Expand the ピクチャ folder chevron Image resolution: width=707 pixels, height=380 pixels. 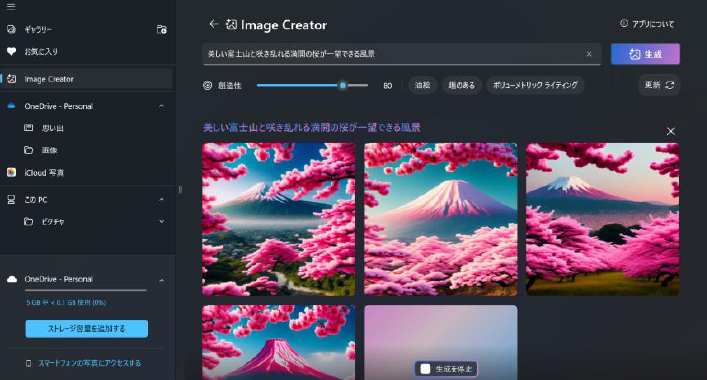coord(161,221)
